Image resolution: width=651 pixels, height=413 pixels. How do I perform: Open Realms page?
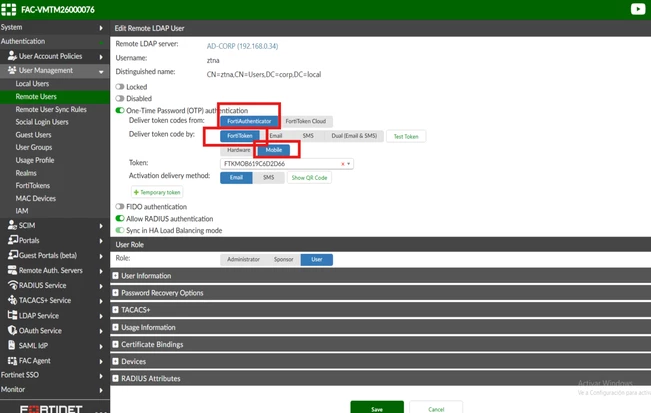coord(26,173)
